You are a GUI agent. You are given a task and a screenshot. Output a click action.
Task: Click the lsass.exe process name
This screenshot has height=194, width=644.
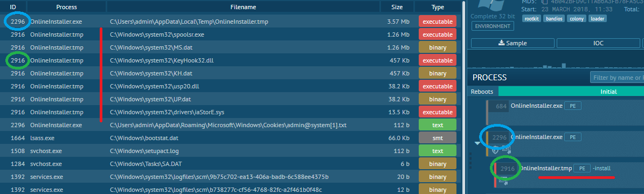[42, 138]
